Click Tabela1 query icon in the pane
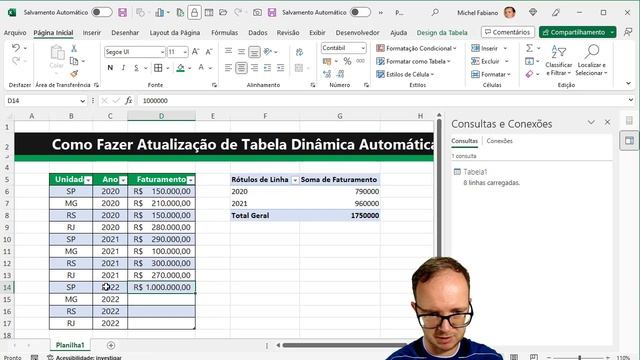Image resolution: width=640 pixels, height=360 pixels. pos(457,172)
